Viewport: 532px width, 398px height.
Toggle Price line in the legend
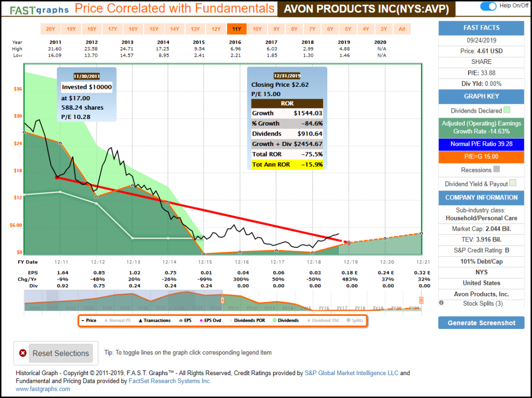tap(88, 321)
